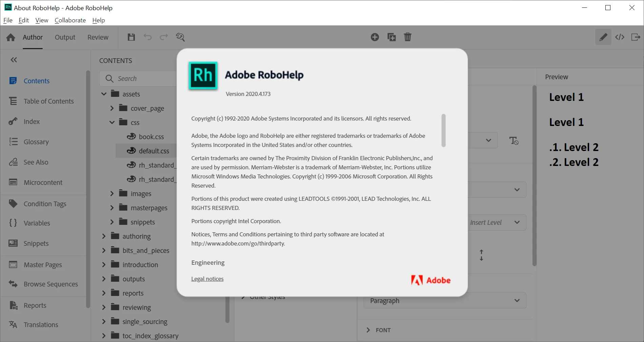Screen dimensions: 644x342
Task: Open Find and Replace magnifier icon
Action: (x=180, y=37)
